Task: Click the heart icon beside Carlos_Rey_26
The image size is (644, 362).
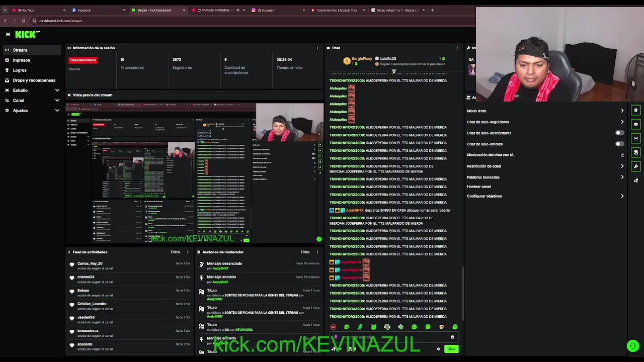Action: pyautogui.click(x=72, y=264)
